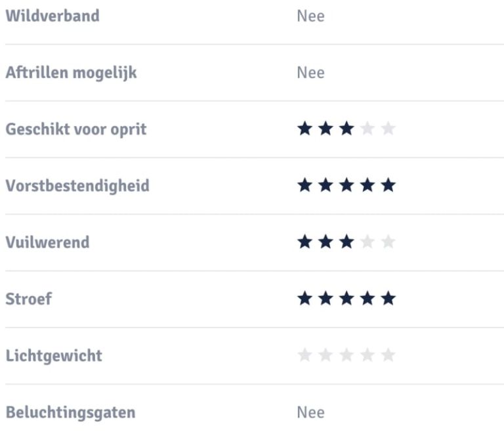This screenshot has height=436, width=504.
Task: Click the Geschikt voor oprit label
Action: [75, 129]
